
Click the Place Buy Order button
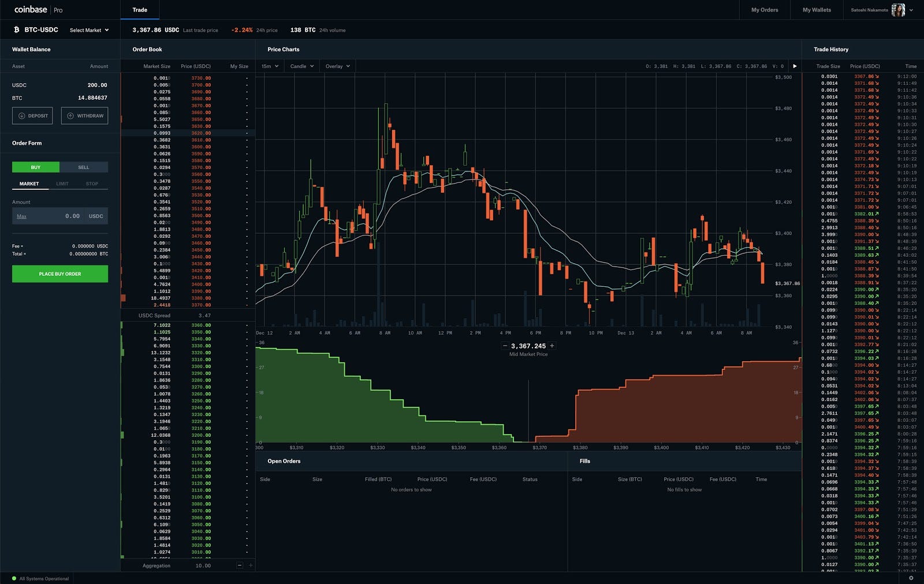pos(60,274)
